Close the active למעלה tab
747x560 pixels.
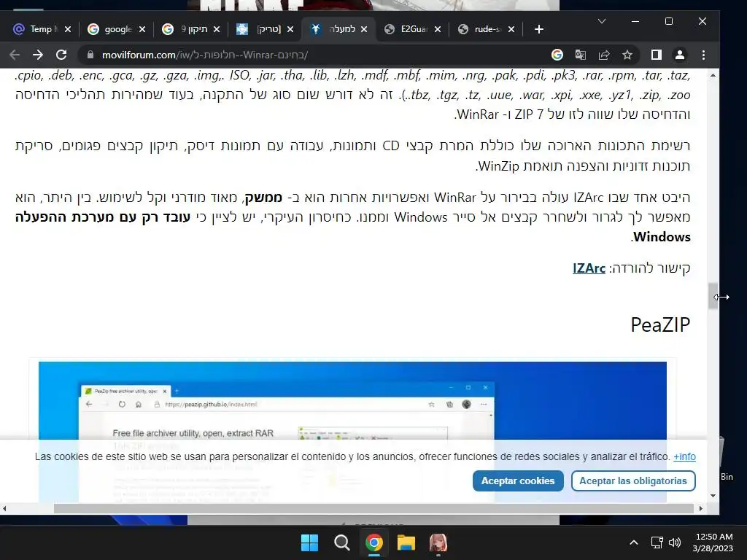click(x=364, y=29)
